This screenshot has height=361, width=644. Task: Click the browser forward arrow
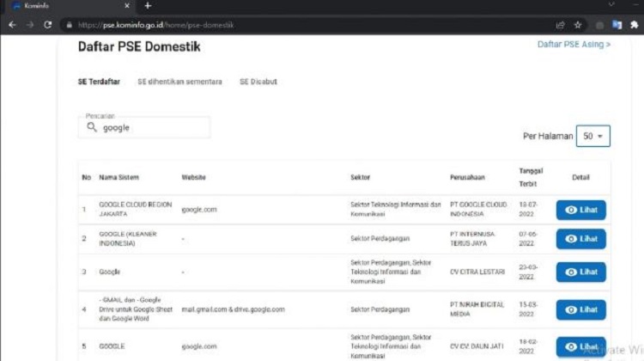click(x=29, y=25)
